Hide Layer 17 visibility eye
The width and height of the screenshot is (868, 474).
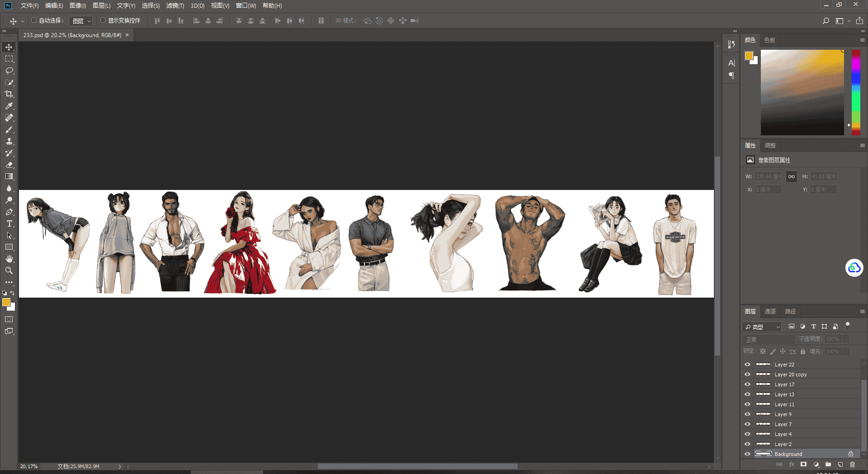[747, 384]
